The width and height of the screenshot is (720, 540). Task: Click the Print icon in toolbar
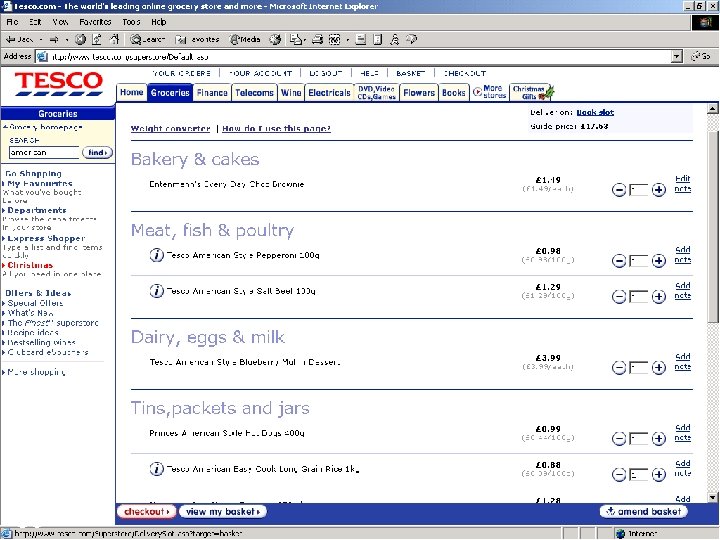coord(317,39)
